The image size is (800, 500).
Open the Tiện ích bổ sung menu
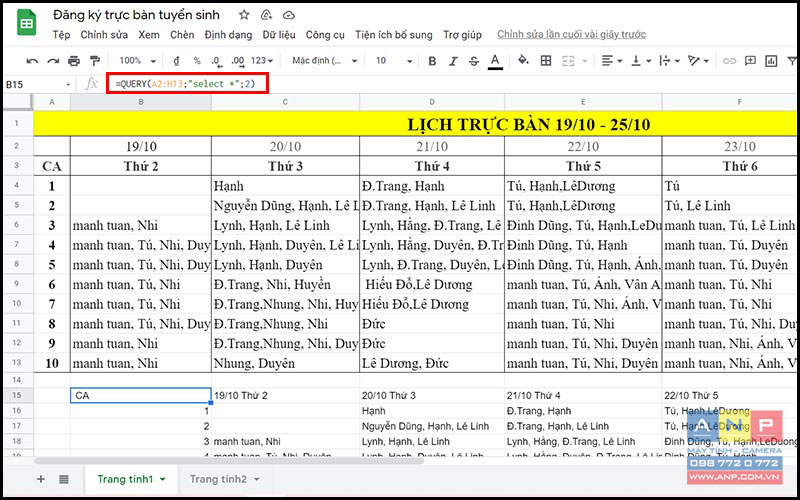point(393,35)
